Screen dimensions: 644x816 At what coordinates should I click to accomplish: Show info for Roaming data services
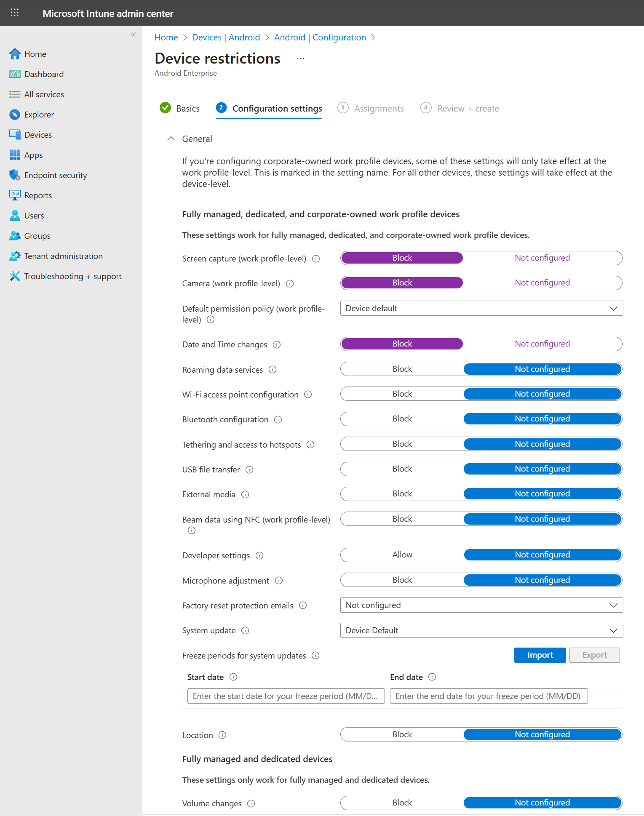[x=273, y=370]
